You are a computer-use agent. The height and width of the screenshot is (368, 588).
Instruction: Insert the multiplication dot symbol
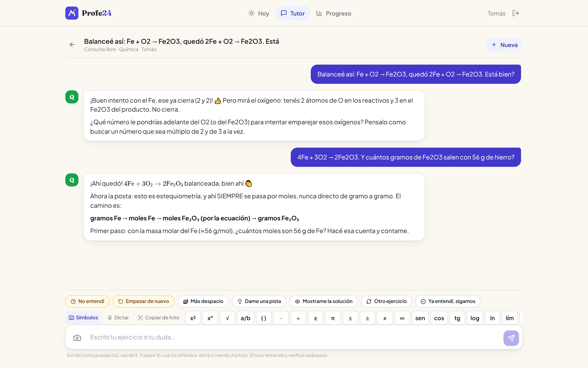click(281, 318)
